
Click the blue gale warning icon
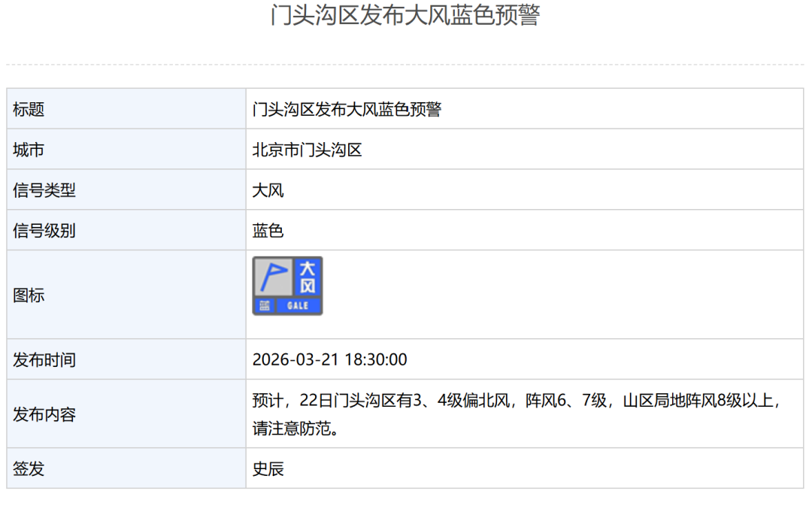coord(287,286)
